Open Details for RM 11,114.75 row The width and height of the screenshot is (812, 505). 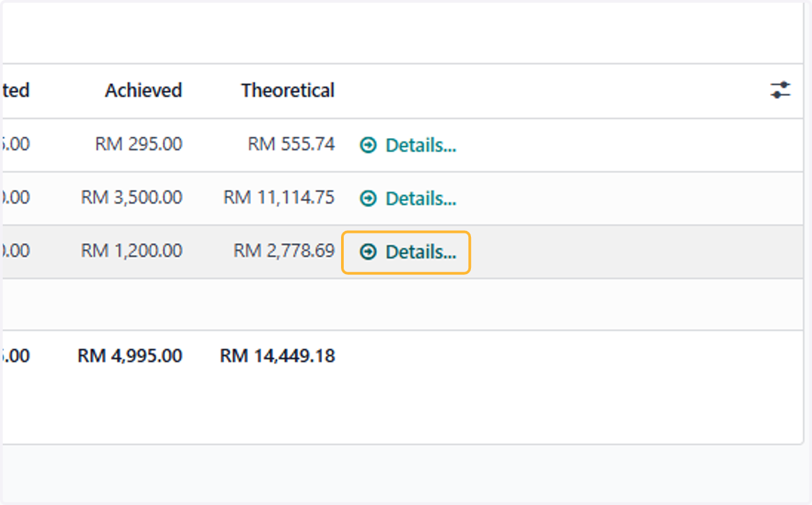click(407, 198)
